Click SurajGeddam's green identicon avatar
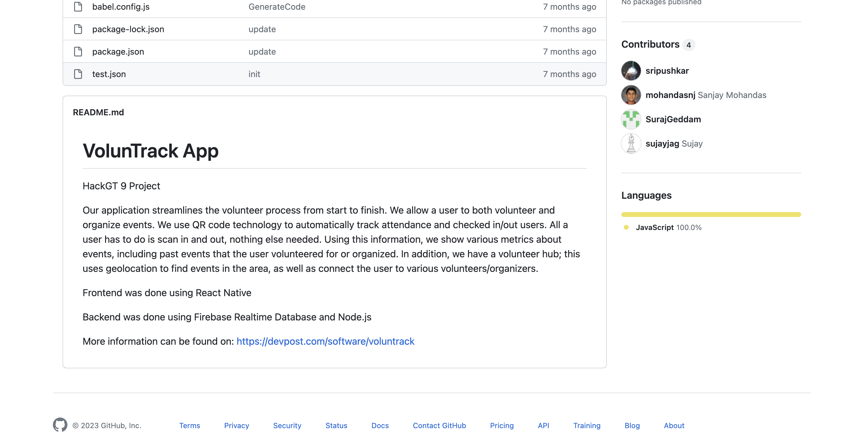The height and width of the screenshot is (443, 868). click(631, 119)
